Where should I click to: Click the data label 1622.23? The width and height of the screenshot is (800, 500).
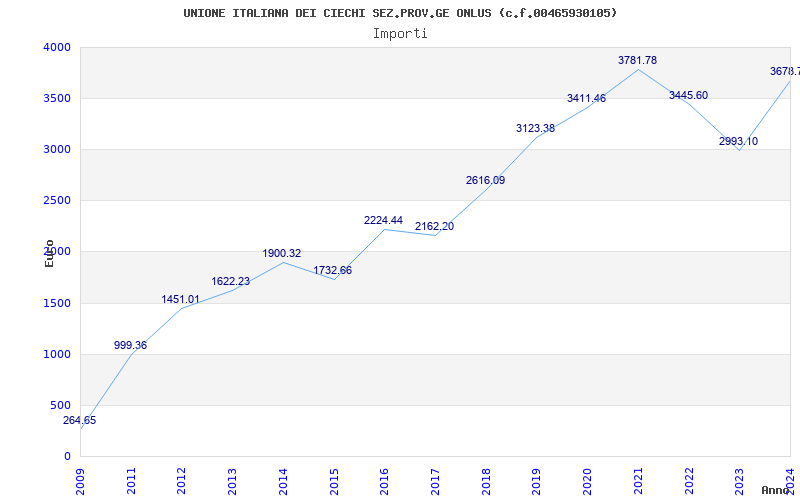click(x=231, y=282)
